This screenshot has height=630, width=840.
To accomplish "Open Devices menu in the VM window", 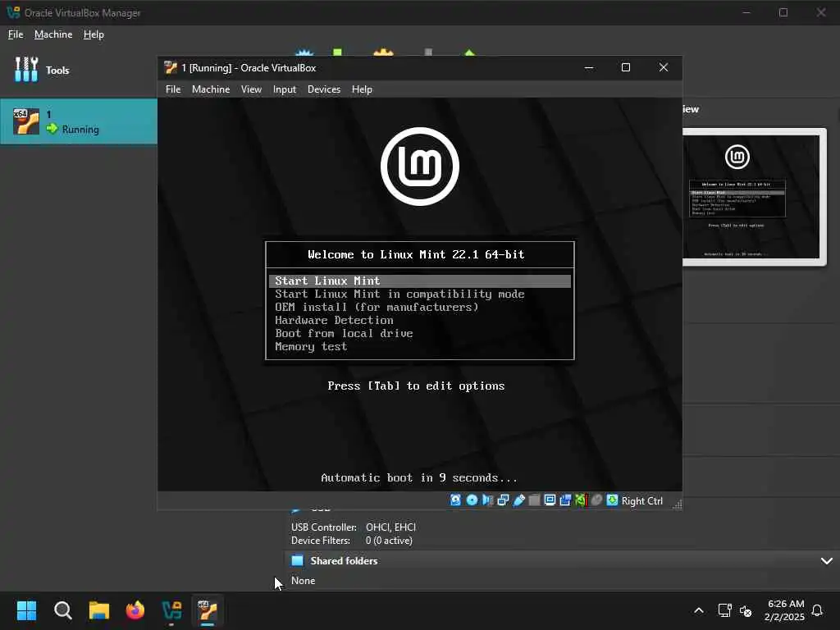I will coord(323,89).
